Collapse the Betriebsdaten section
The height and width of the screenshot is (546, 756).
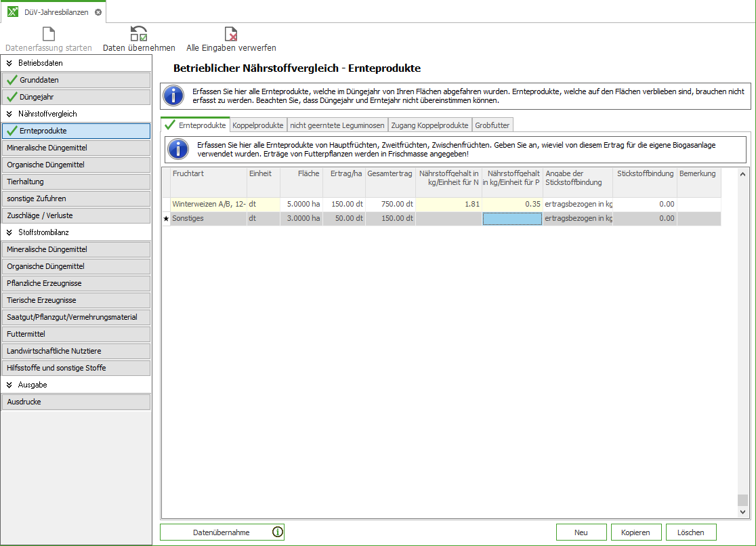(x=9, y=63)
